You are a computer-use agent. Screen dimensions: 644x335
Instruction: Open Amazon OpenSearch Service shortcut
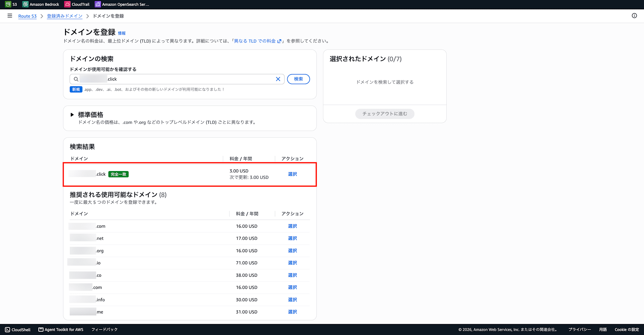122,4
